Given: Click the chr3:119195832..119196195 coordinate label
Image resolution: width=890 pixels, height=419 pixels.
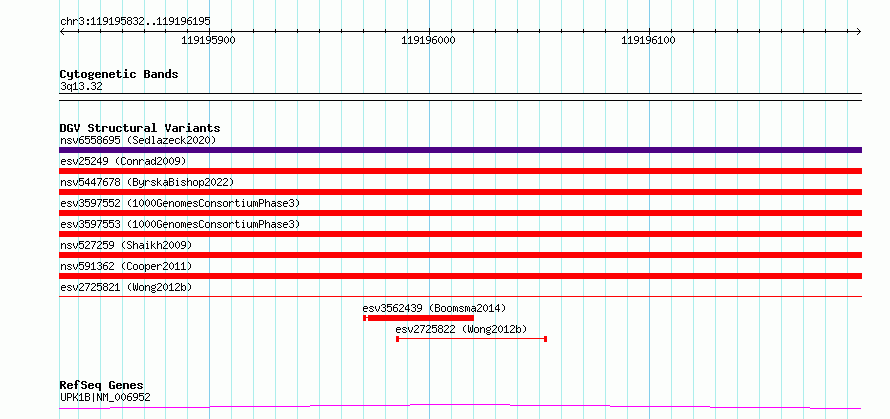Looking at the screenshot, I should (x=135, y=22).
